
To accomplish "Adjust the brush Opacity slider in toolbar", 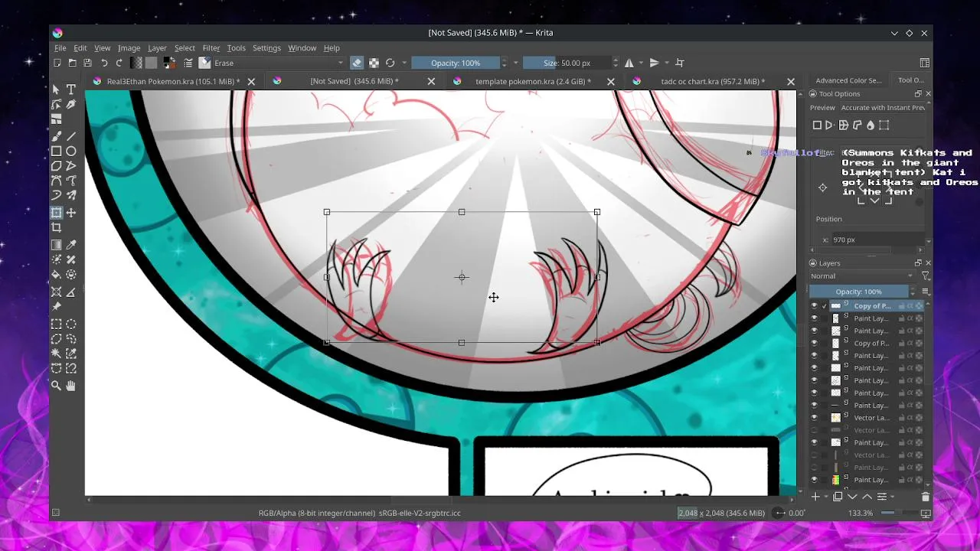I will click(456, 63).
